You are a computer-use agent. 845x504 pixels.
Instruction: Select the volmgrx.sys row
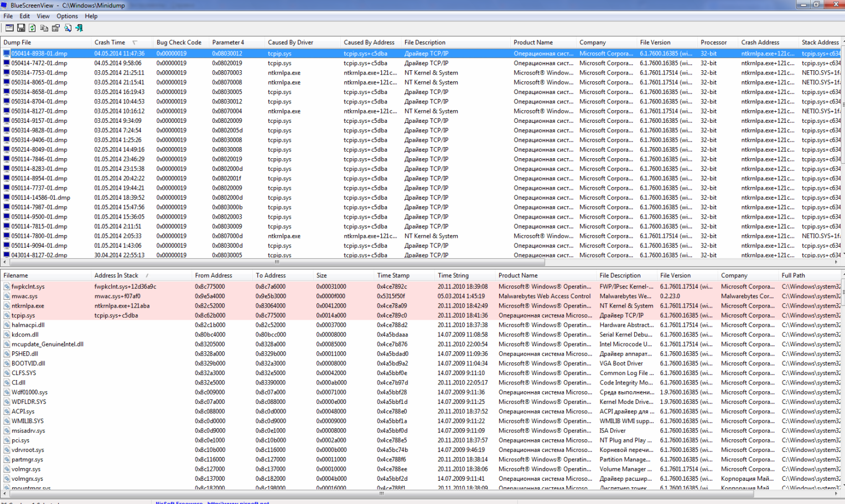pos(421,479)
